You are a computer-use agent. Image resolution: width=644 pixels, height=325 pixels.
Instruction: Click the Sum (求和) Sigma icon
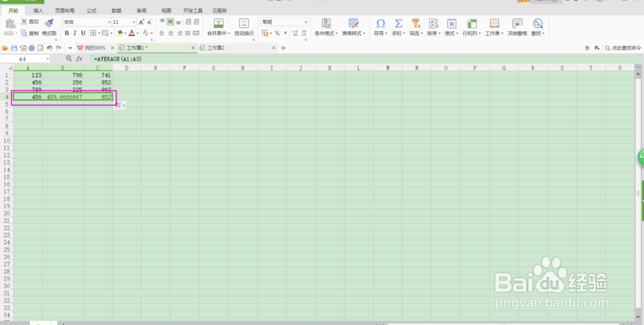click(398, 23)
